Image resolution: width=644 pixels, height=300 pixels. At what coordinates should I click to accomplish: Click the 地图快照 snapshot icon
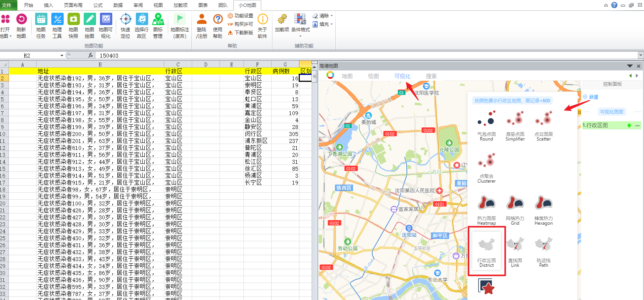click(73, 25)
